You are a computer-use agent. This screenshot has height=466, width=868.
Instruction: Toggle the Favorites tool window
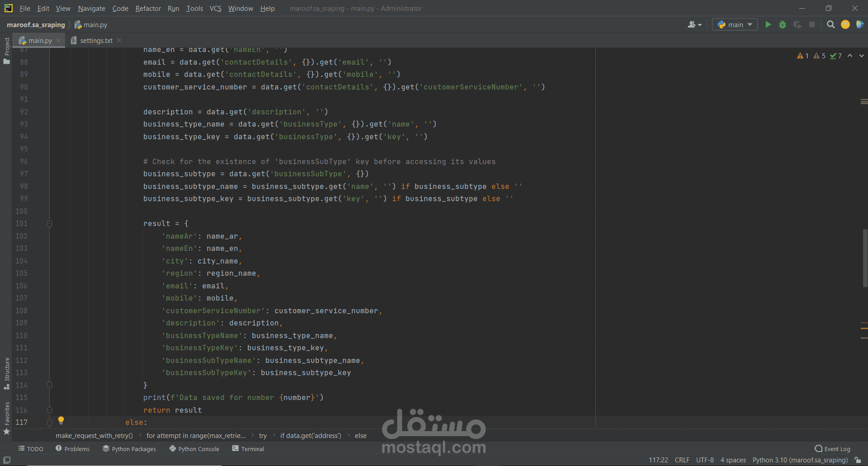coord(6,418)
